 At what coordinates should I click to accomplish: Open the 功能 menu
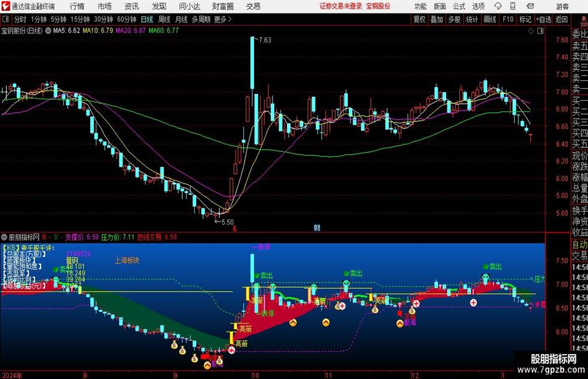421,6
